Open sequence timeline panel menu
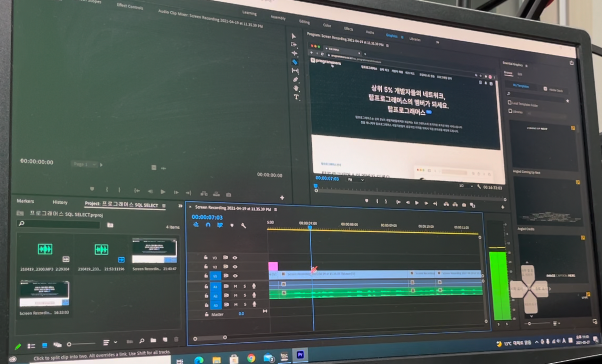This screenshot has height=364, width=602. [x=275, y=209]
